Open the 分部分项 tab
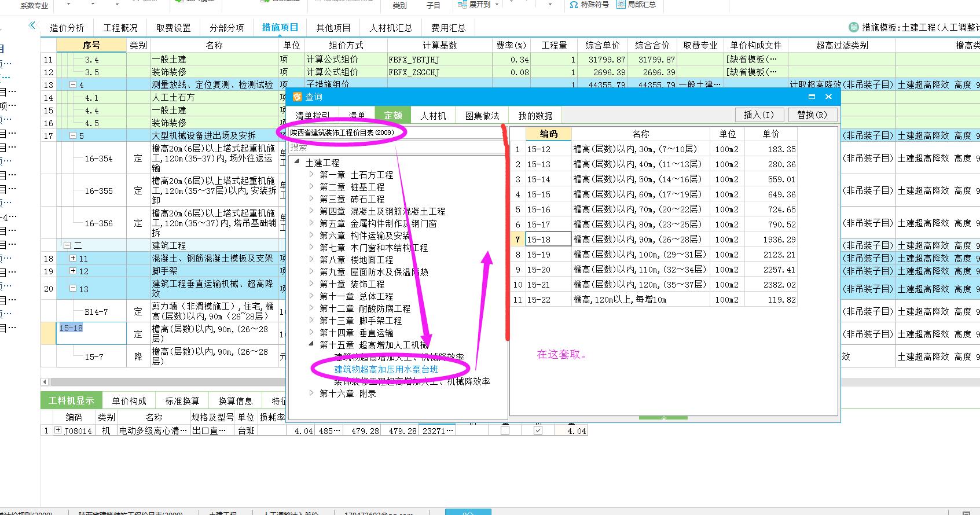980x515 pixels. 226,27
